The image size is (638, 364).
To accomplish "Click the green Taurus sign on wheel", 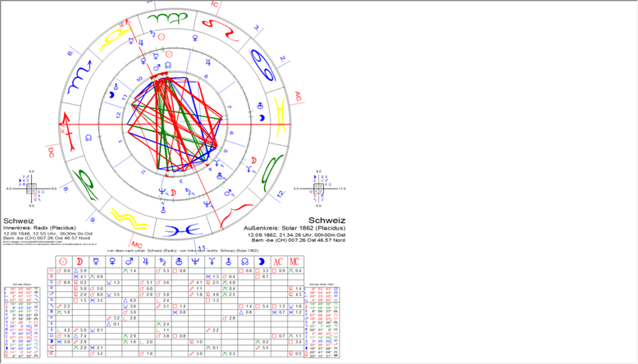I will coord(271,173).
